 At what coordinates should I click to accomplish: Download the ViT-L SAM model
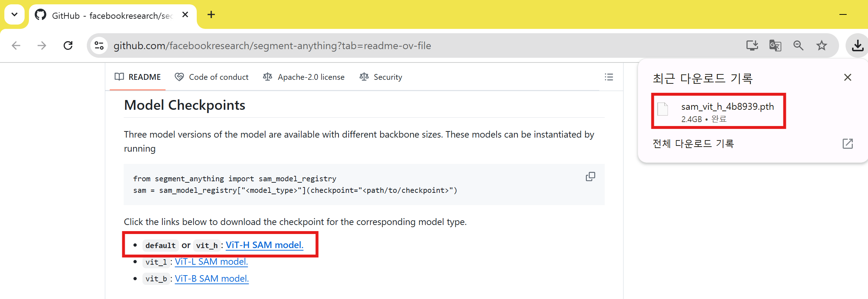pos(211,261)
